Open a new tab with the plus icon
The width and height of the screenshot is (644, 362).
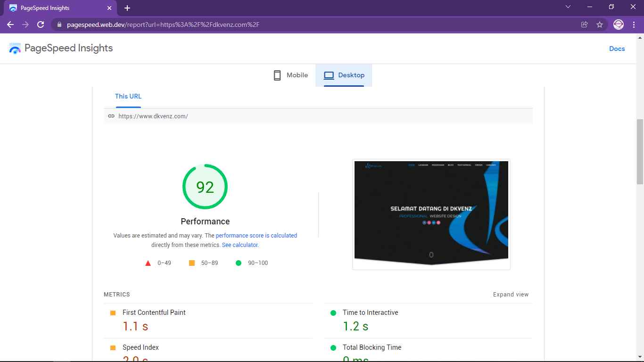click(127, 8)
